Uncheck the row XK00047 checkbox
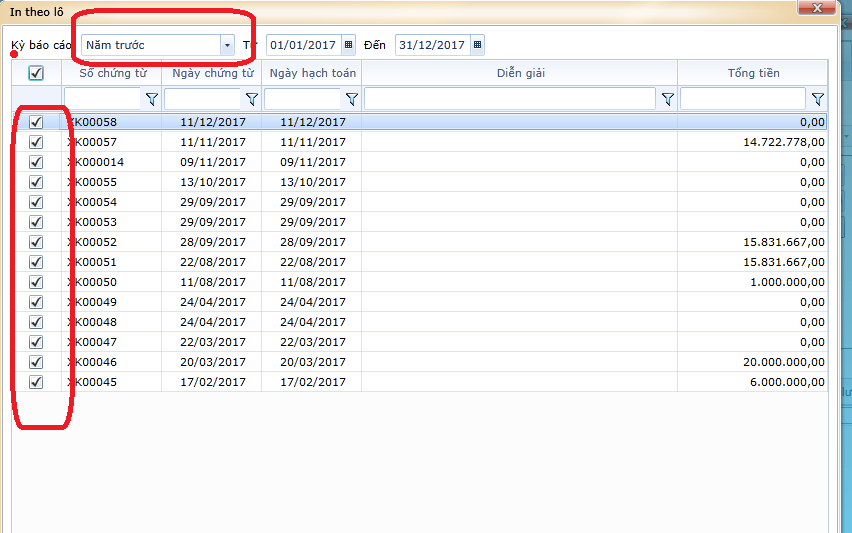 point(36,342)
